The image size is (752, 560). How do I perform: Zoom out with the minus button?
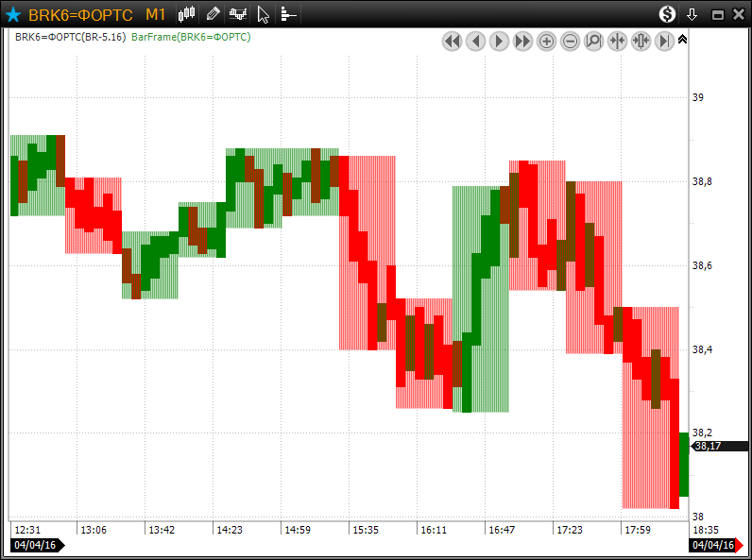[x=570, y=41]
